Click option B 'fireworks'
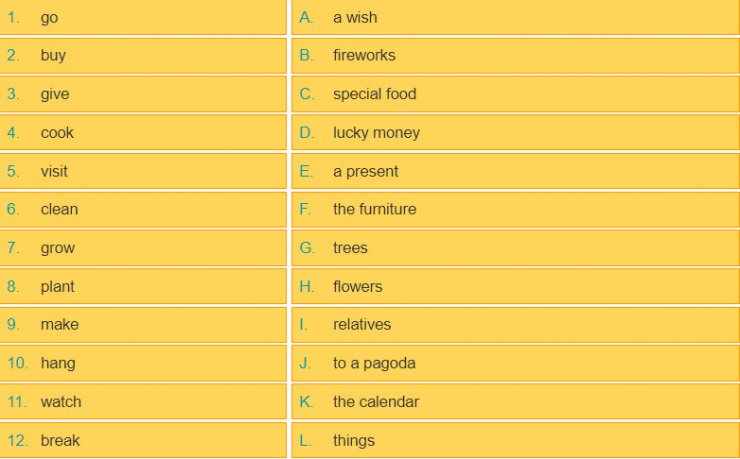 tap(515, 56)
